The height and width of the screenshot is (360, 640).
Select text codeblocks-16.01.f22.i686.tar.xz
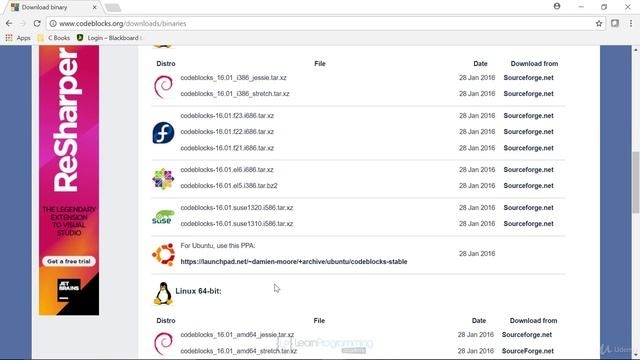(227, 131)
